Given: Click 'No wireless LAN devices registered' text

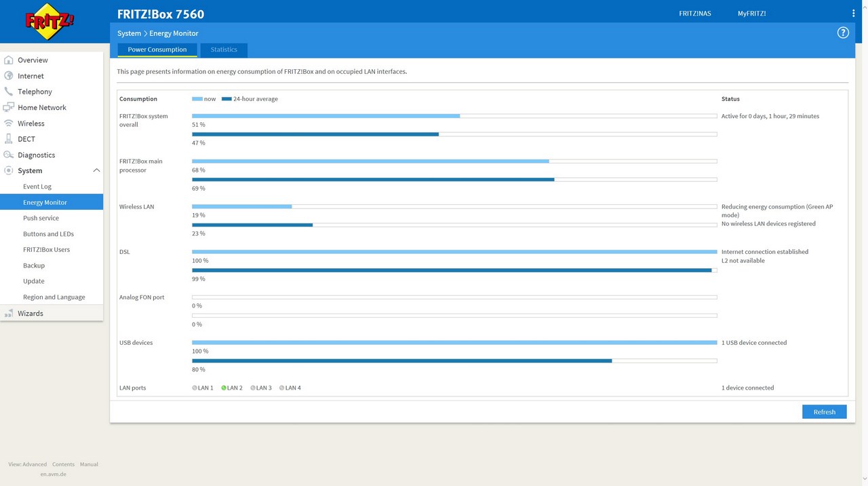Looking at the screenshot, I should pyautogui.click(x=768, y=223).
